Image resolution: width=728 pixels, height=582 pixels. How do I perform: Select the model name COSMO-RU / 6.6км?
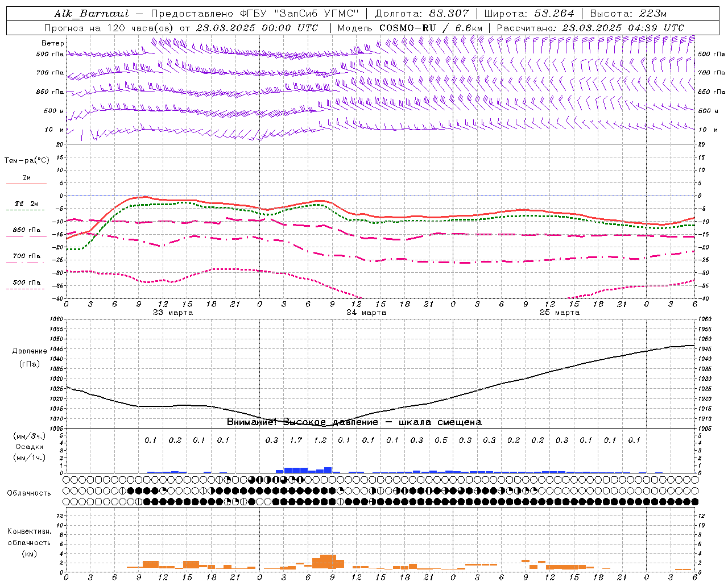coord(431,28)
